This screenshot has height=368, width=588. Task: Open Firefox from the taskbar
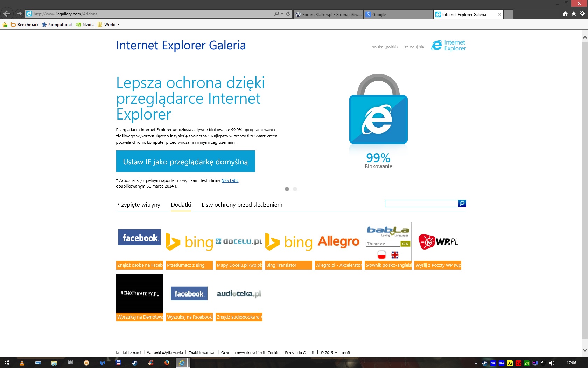[x=167, y=363]
